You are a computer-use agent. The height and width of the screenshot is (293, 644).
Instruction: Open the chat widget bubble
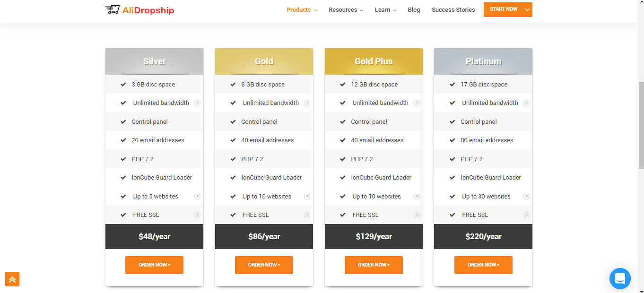(620, 278)
